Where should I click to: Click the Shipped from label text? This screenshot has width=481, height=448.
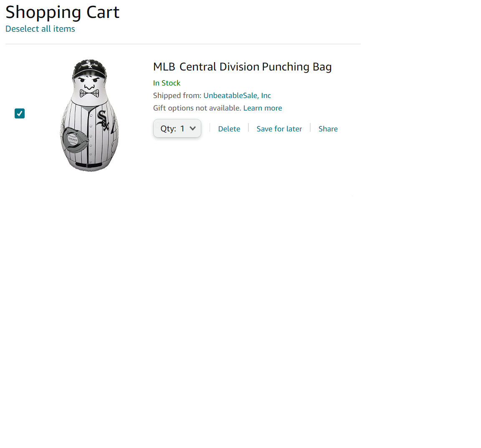[177, 96]
